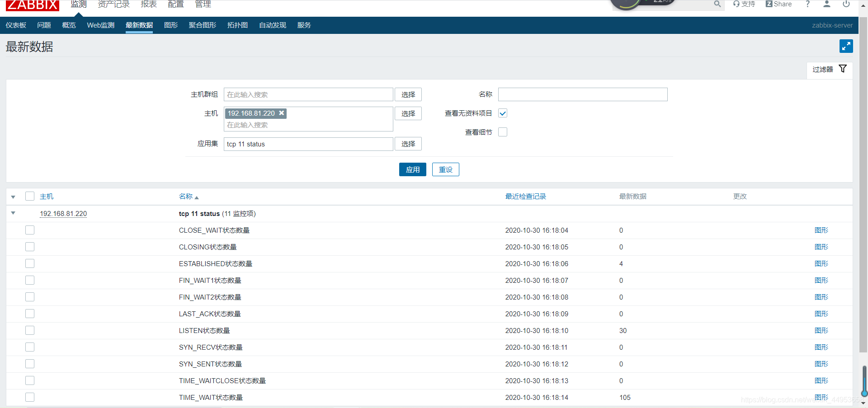The image size is (868, 408).
Task: Click the zabbix-server label
Action: [832, 25]
